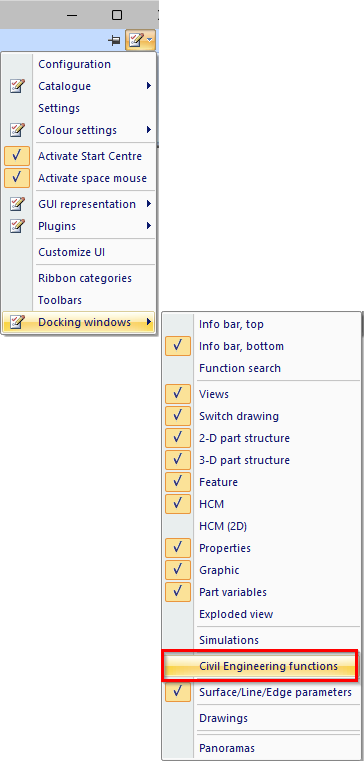The image size is (364, 762).
Task: Click the GUI representation pencil icon
Action: point(17,204)
